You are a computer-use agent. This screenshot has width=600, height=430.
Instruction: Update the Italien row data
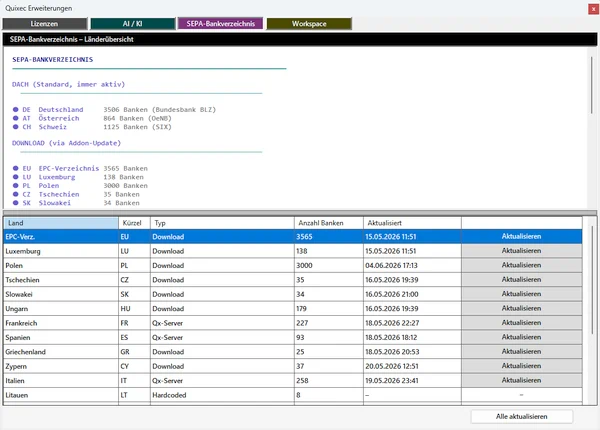coord(522,380)
